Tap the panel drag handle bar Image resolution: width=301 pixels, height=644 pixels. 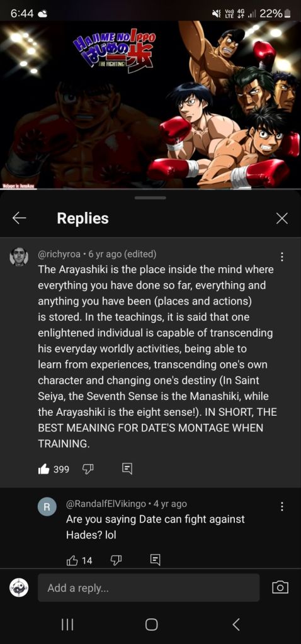150,198
